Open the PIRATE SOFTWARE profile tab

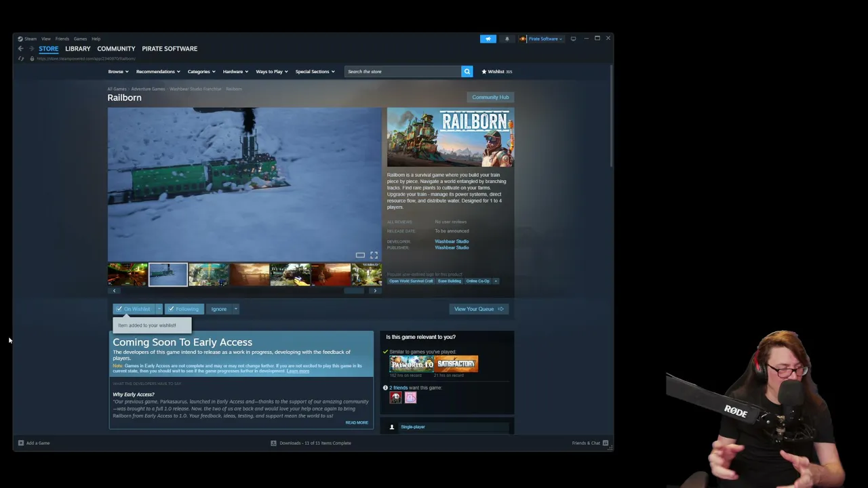[170, 49]
